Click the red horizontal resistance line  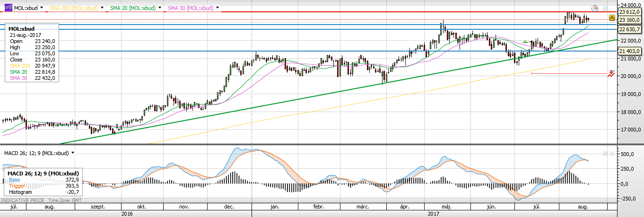tap(307, 12)
